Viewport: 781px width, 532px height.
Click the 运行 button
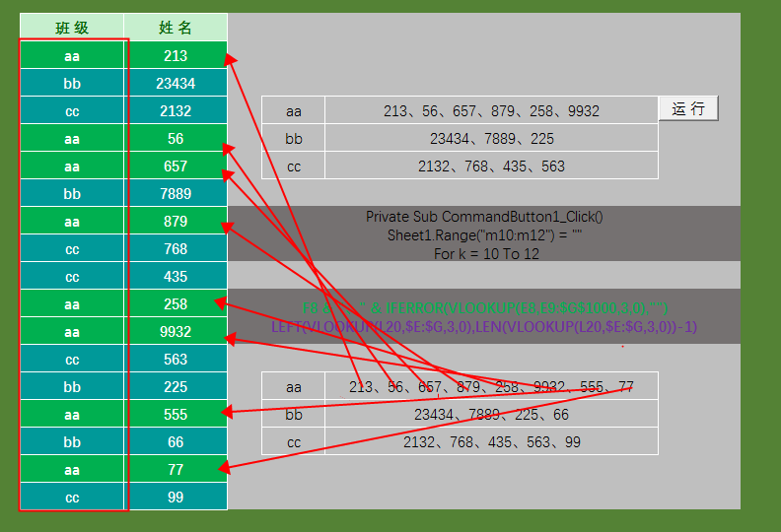tap(688, 108)
